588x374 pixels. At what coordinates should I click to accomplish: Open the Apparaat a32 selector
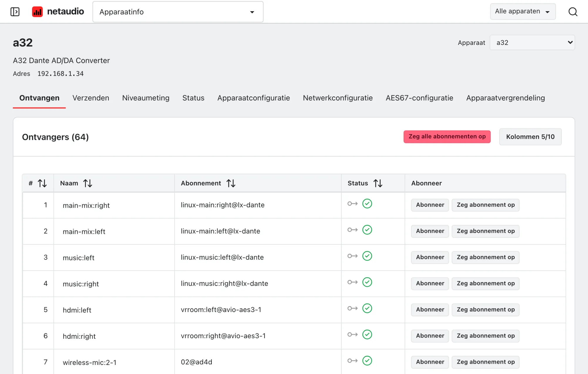(x=532, y=43)
